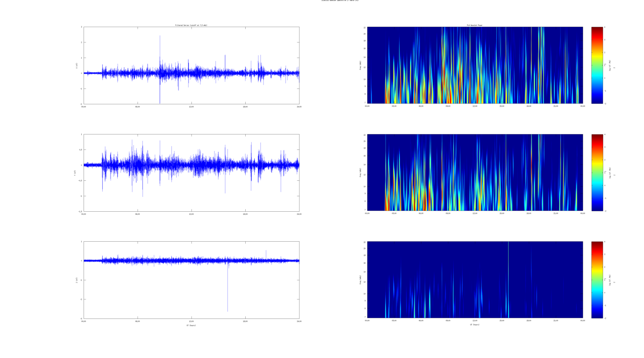Click the 'Filtered Series (cutoff at 7.5 mHz)' title
This screenshot has width=644, height=358.
click(191, 25)
